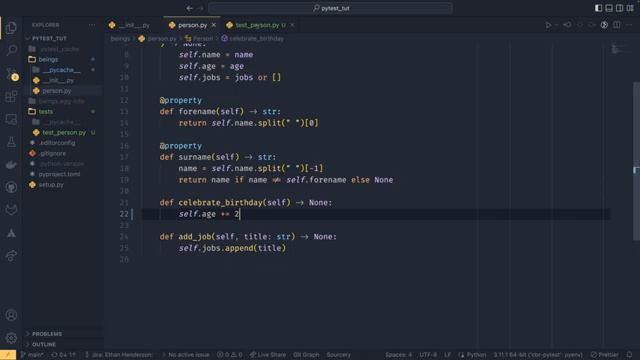The height and width of the screenshot is (360, 640).
Task: Toggle the bottom panel layout icon
Action: pyautogui.click(x=609, y=8)
